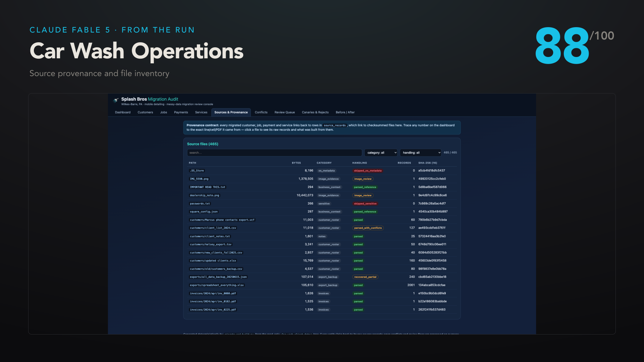Open the Dashboard tab
Screen dimensions: 644x362
[x=123, y=112]
